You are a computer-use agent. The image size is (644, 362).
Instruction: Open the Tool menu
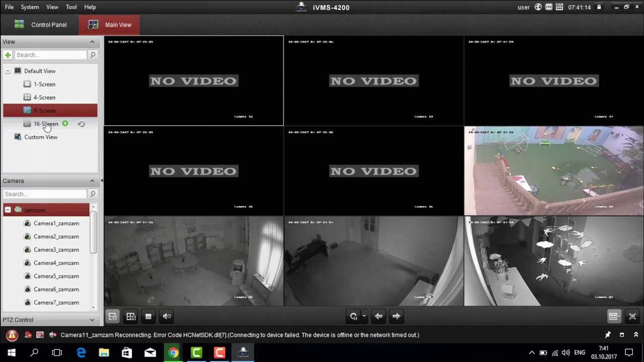pyautogui.click(x=71, y=7)
